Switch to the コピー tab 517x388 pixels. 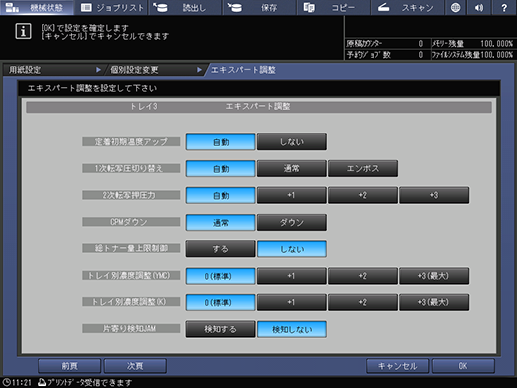(x=334, y=7)
